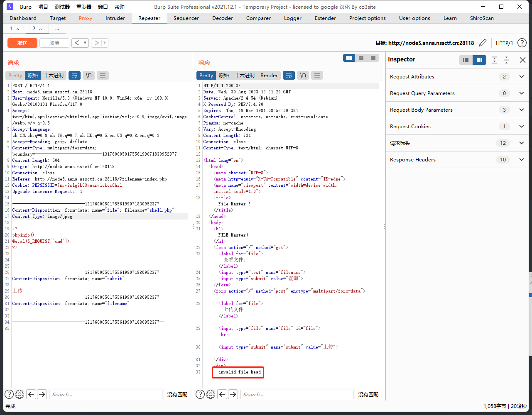This screenshot has height=415, width=532.
Task: Open the ShiroScan tab
Action: (482, 18)
